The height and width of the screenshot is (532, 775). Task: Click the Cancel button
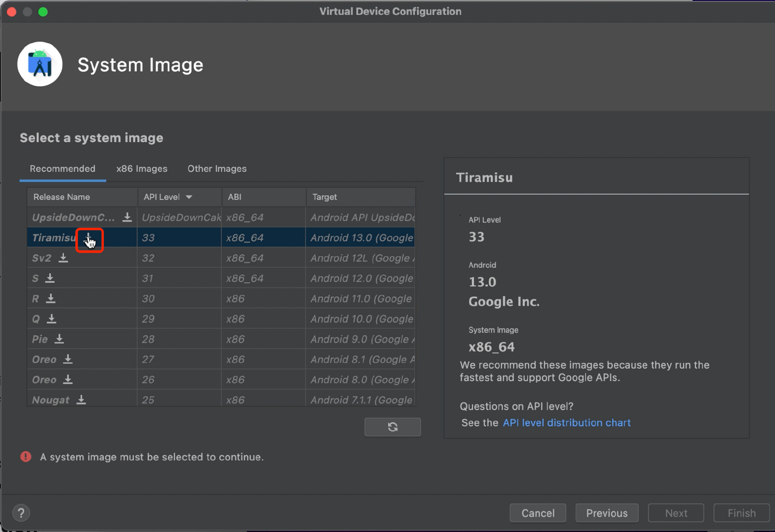pos(538,513)
